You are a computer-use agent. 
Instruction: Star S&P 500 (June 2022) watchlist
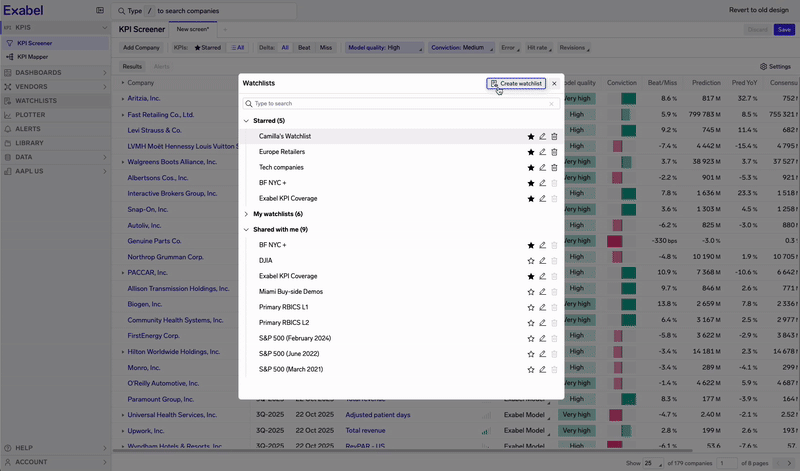531,354
